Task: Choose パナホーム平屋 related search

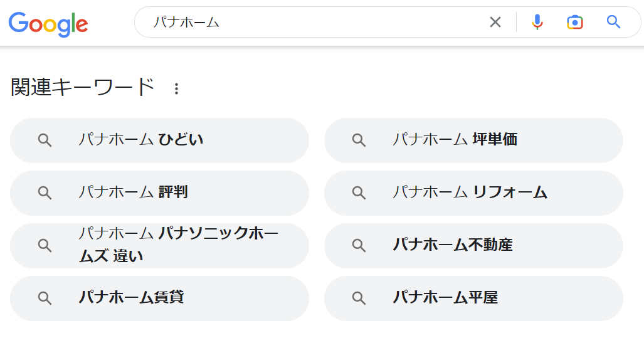Action: pyautogui.click(x=473, y=298)
